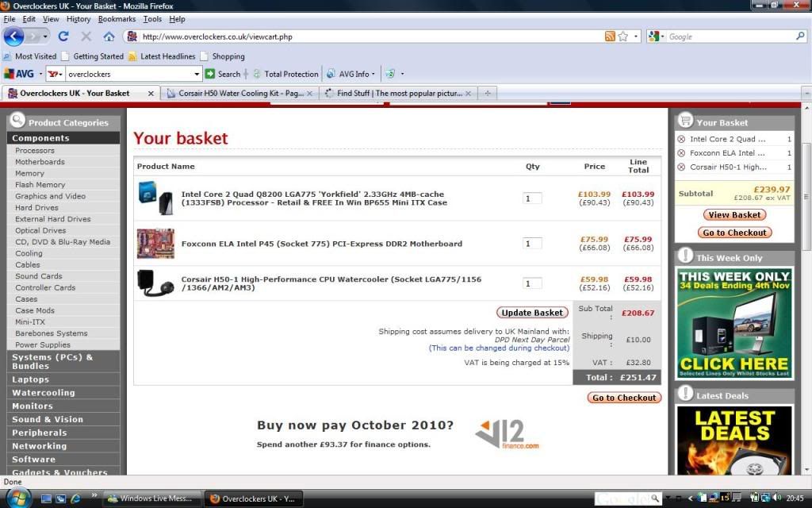The width and height of the screenshot is (812, 508).
Task: Remove Corsair H50-1 from sidebar basket
Action: coord(681,167)
